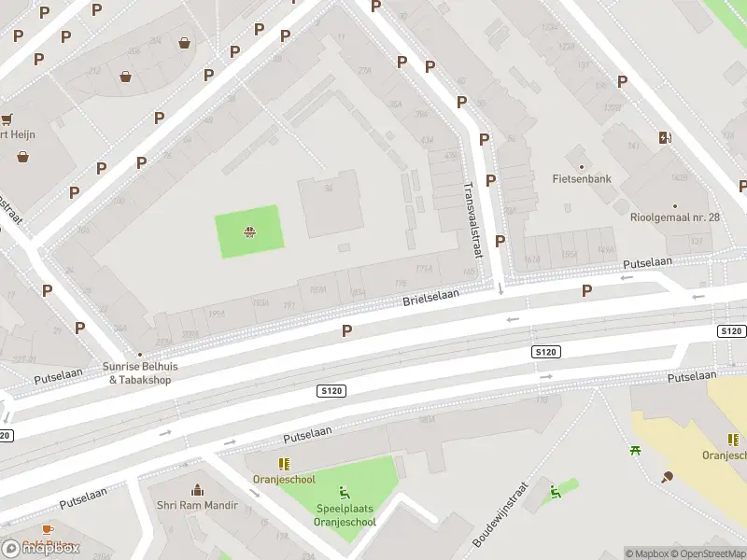Click parking icon on Brielselaan
747x560 pixels.
(346, 331)
